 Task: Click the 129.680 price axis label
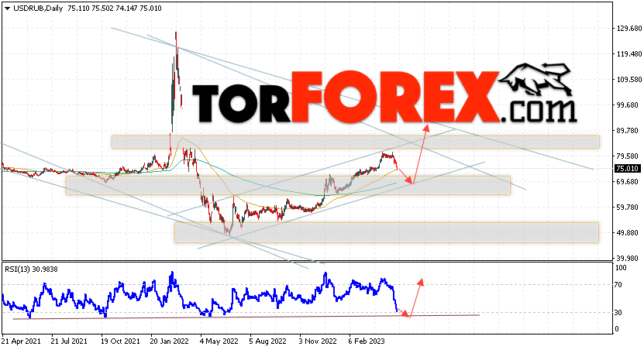pyautogui.click(x=629, y=29)
